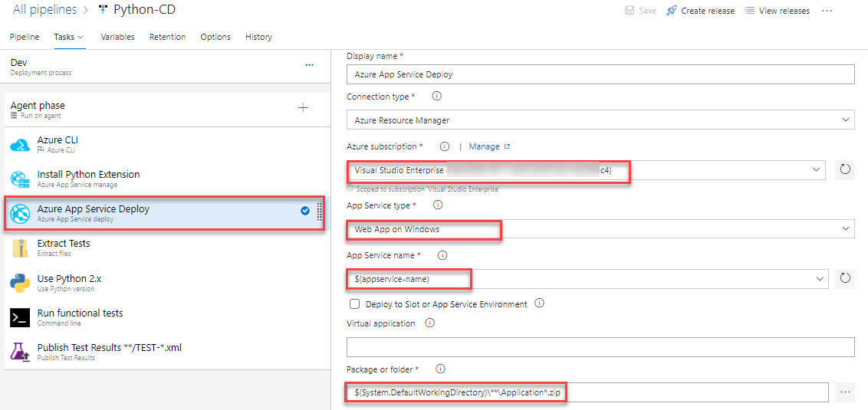The width and height of the screenshot is (868, 410).
Task: Switch to the Pipeline tab
Action: (x=25, y=37)
